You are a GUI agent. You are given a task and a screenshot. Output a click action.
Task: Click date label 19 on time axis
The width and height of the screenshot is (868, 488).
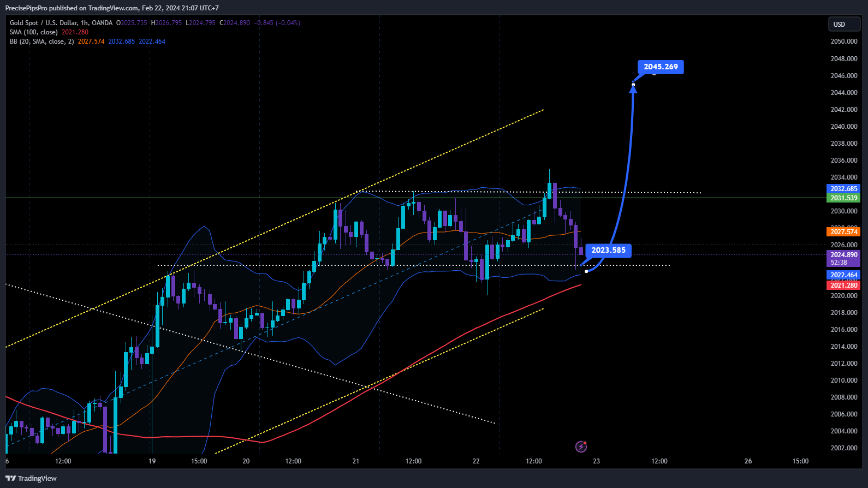pyautogui.click(x=152, y=461)
